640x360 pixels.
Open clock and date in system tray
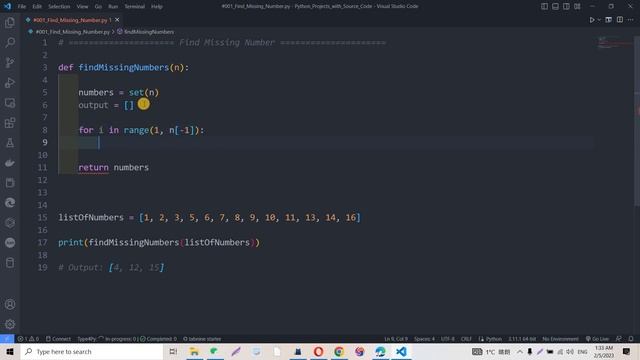[604, 351]
